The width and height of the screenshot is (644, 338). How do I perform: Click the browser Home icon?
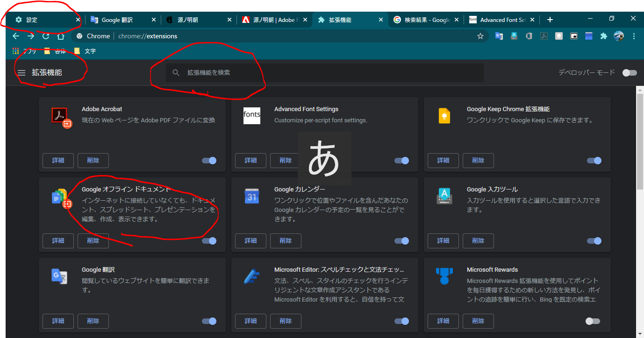pos(61,36)
